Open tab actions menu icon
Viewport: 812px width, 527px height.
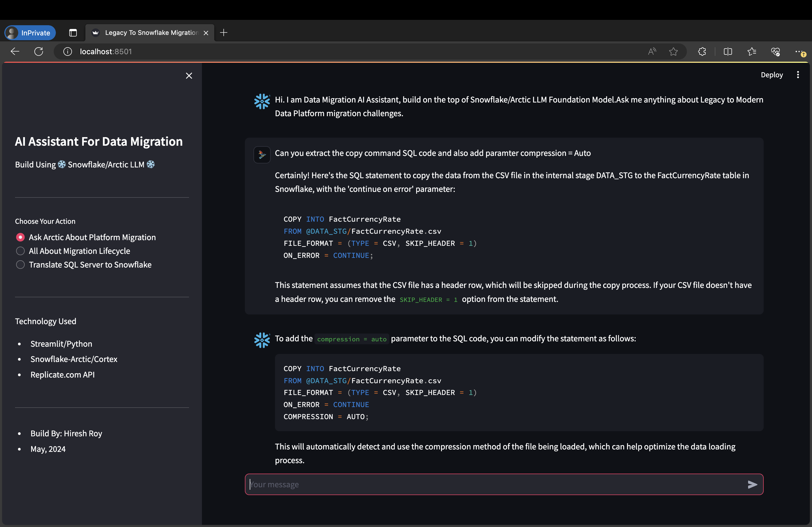(x=73, y=33)
